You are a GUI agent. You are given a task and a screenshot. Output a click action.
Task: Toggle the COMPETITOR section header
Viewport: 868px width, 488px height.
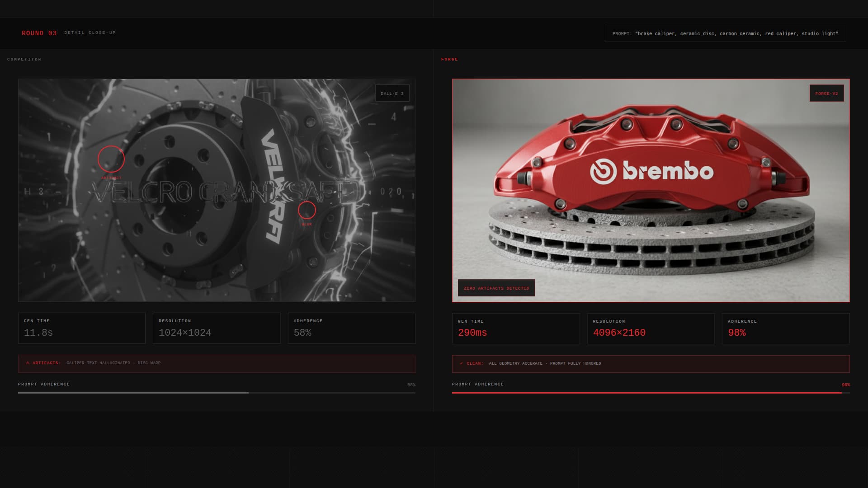tap(24, 59)
